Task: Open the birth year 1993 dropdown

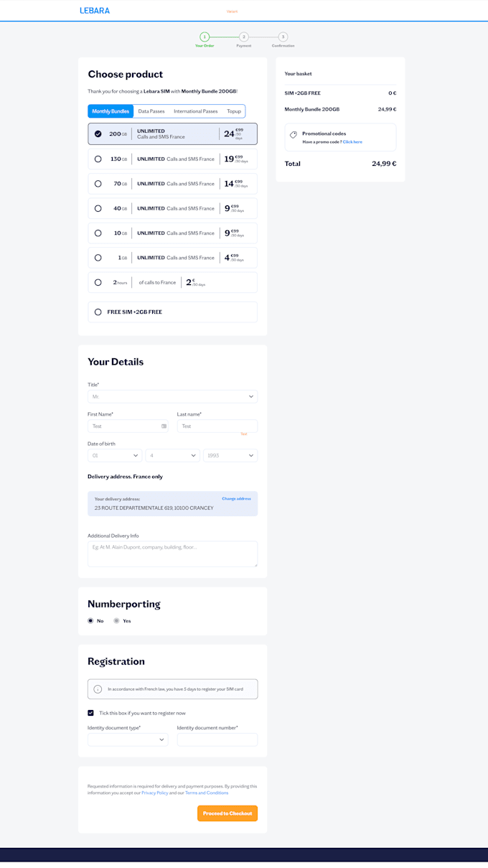Action: pos(230,454)
